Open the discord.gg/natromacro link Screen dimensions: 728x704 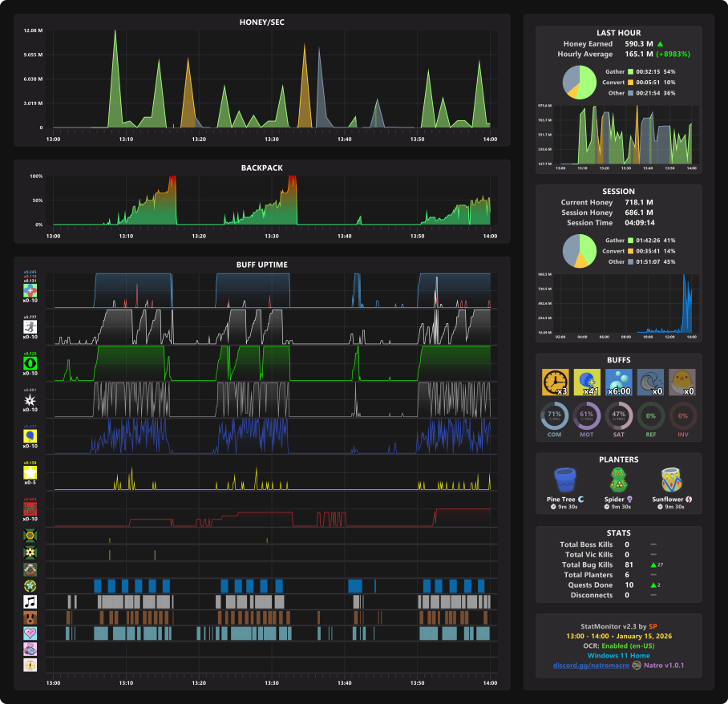[x=591, y=665]
